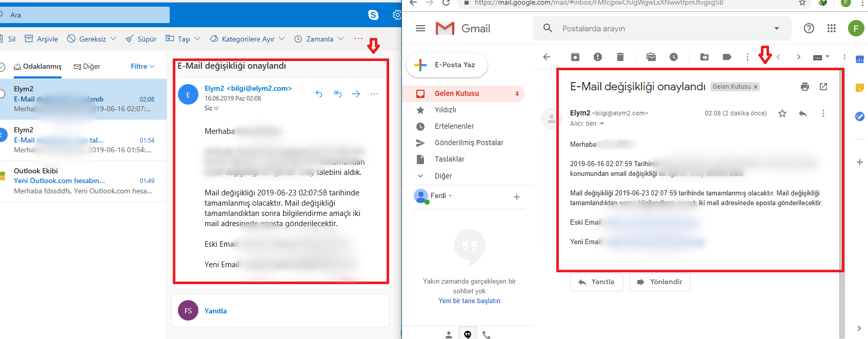Go to the older message with the right chevron

click(x=799, y=57)
